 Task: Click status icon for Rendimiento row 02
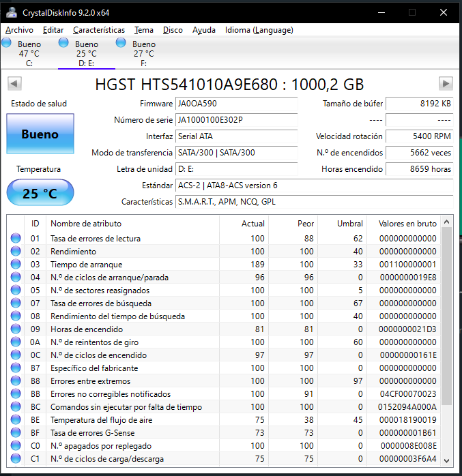pyautogui.click(x=16, y=251)
